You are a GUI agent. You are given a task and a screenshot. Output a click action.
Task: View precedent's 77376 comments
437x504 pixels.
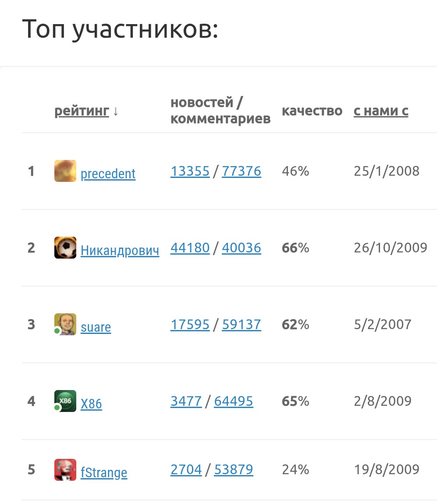click(242, 171)
